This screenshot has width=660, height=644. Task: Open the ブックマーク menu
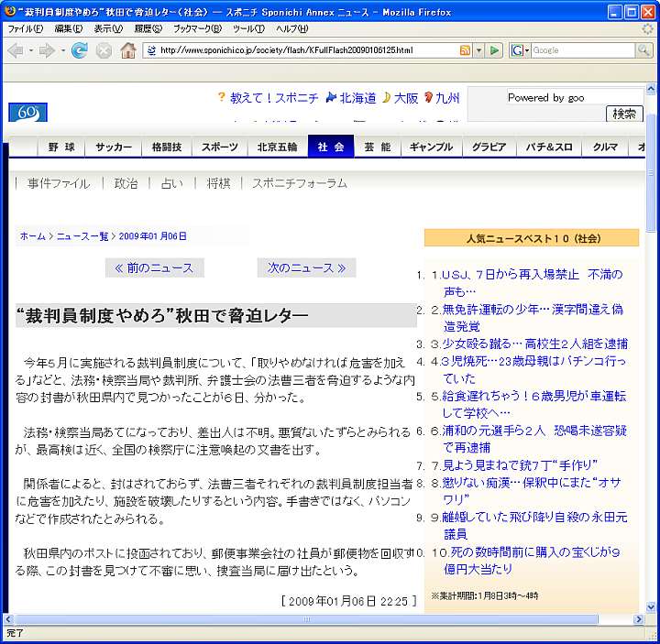(197, 28)
